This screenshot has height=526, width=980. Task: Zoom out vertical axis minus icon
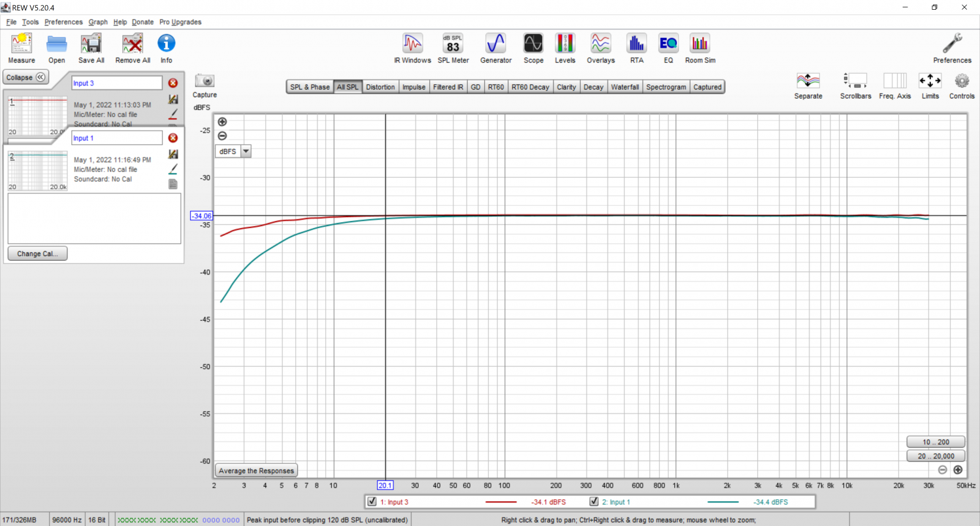pyautogui.click(x=222, y=136)
